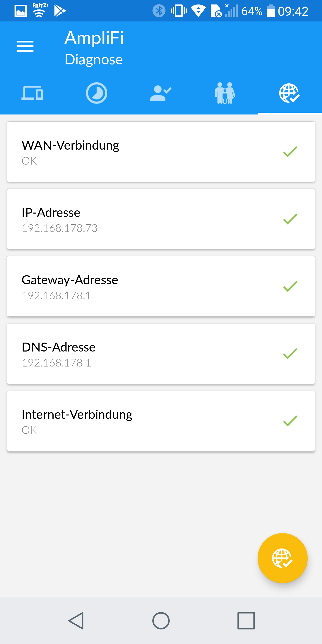Tap the Internet-Verbindung status card
Image resolution: width=322 pixels, height=644 pixels.
150,421
